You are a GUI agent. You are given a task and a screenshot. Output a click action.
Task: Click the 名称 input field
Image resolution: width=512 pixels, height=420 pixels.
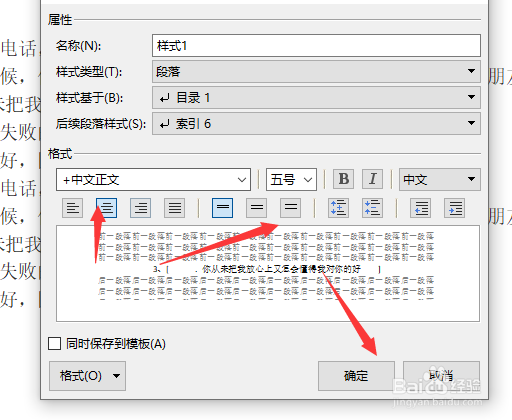pyautogui.click(x=316, y=45)
